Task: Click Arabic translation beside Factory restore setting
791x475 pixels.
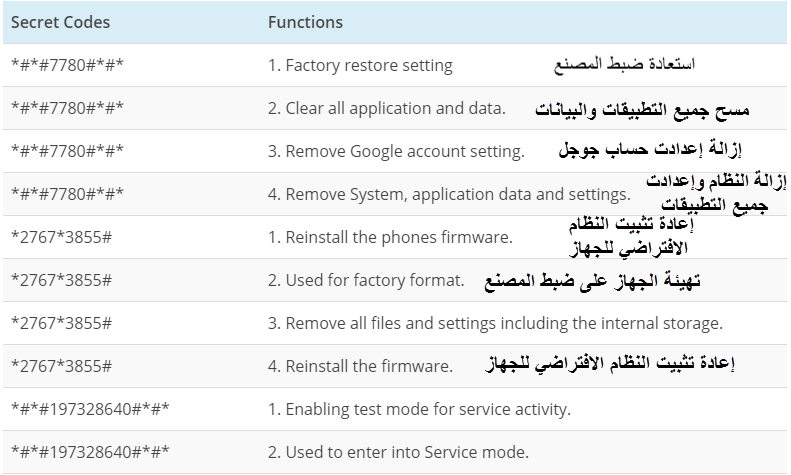Action: (625, 65)
